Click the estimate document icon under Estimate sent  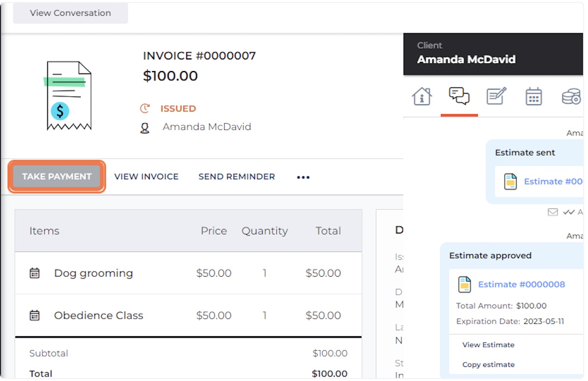tap(510, 182)
